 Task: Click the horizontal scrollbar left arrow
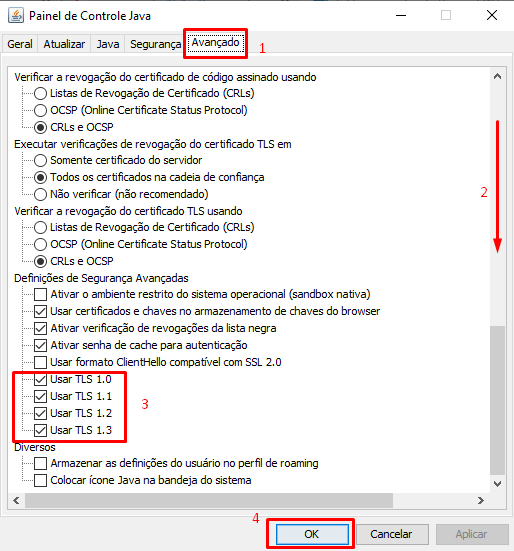(16, 500)
